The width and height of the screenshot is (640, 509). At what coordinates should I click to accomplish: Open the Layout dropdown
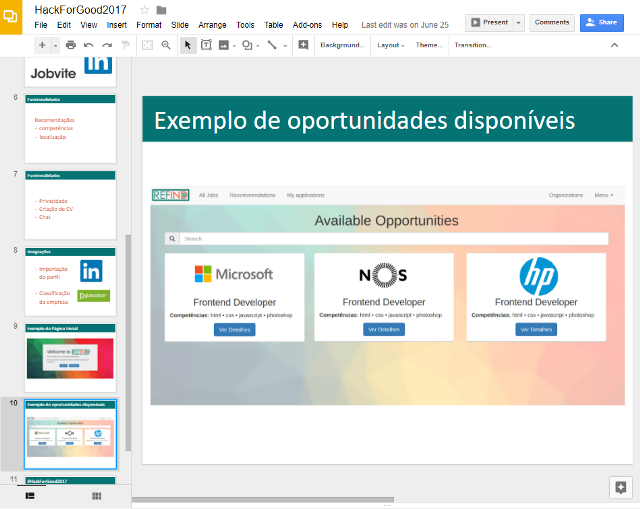(x=391, y=45)
